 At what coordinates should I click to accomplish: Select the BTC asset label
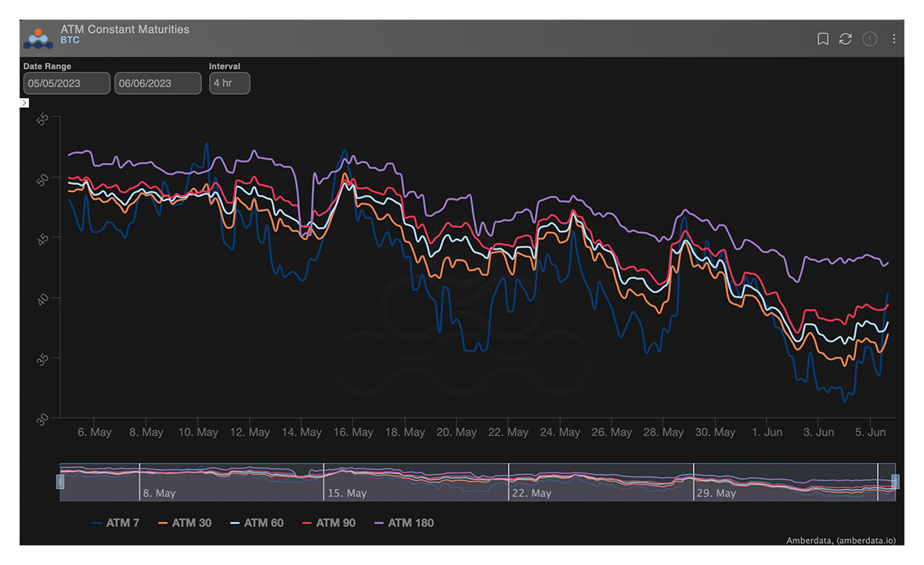pos(70,40)
